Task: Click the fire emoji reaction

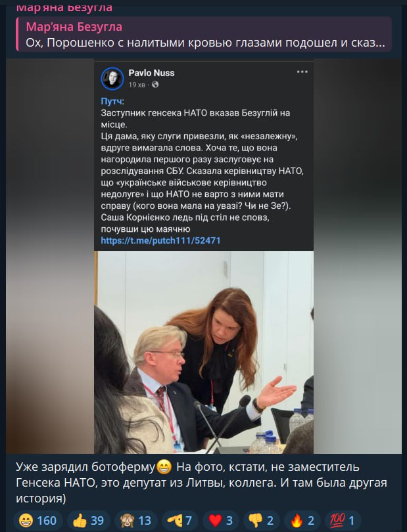Action: [x=302, y=520]
